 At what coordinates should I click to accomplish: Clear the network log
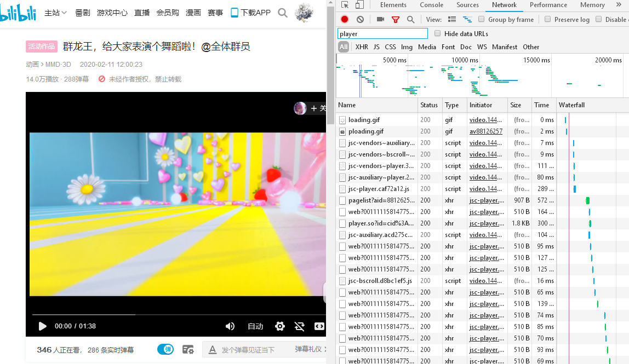pos(360,19)
